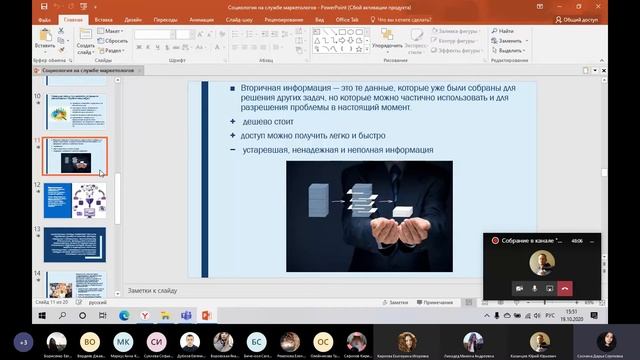Click the Cut scissors icon

(61, 31)
